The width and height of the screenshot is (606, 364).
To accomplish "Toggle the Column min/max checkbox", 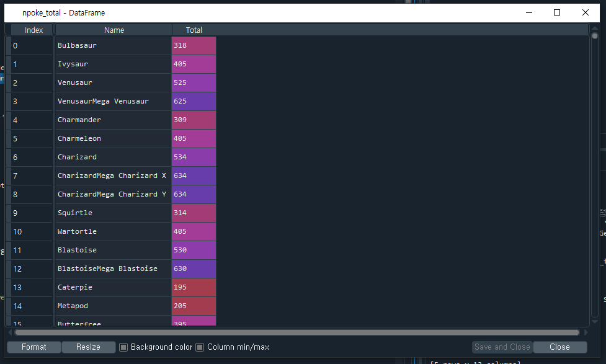I will point(200,347).
